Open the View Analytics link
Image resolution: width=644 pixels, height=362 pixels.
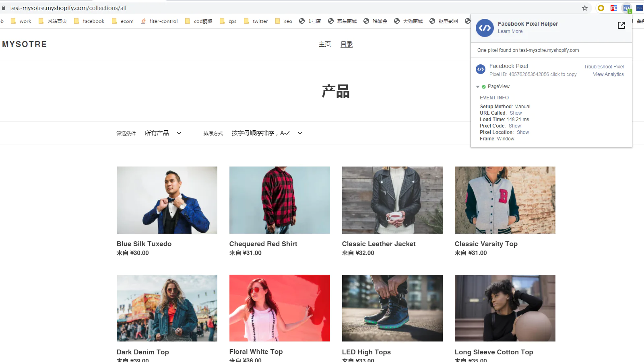pos(608,74)
